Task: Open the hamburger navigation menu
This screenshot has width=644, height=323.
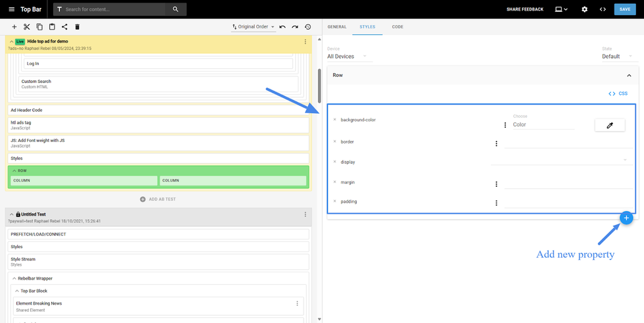Action: pos(11,9)
